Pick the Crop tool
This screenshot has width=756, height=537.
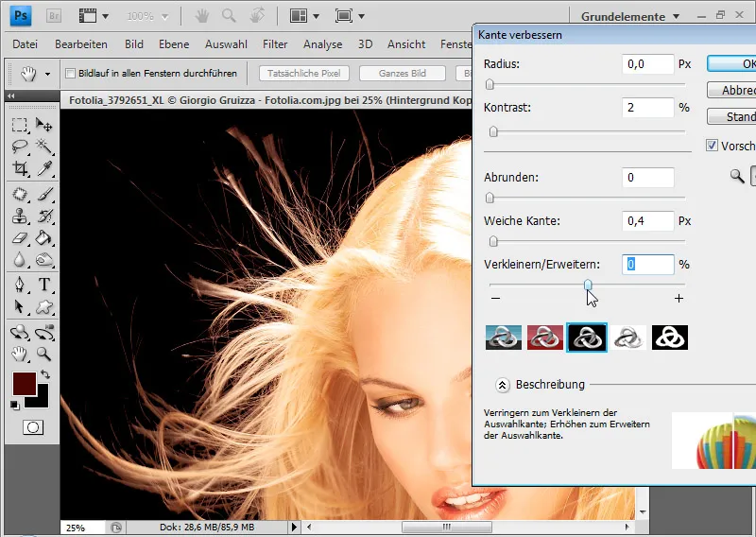[19, 169]
